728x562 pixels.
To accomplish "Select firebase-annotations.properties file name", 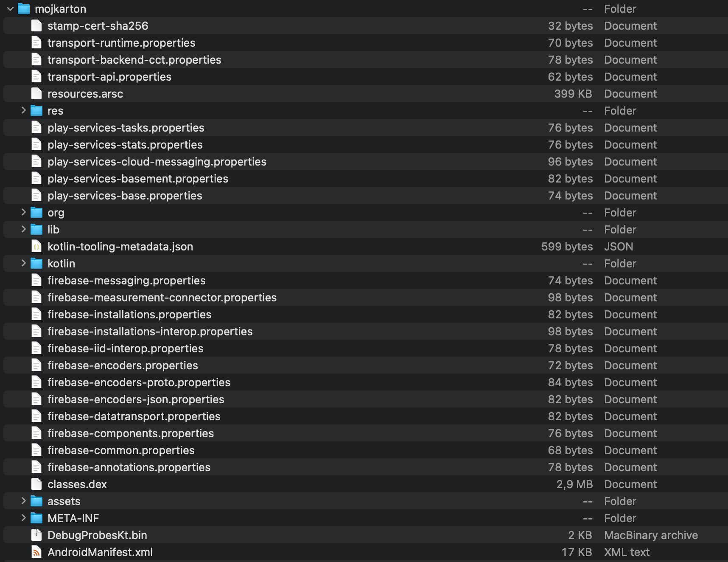I will (129, 467).
